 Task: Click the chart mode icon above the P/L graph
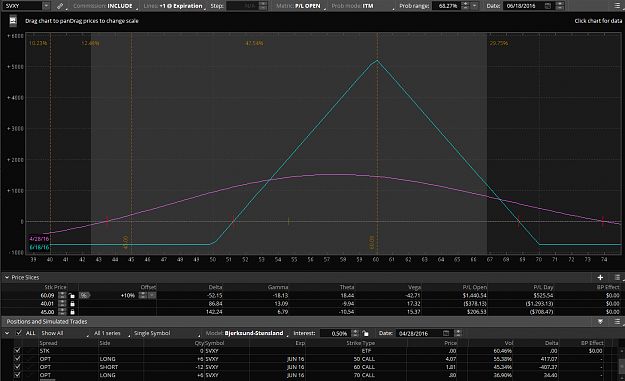[x=13, y=21]
